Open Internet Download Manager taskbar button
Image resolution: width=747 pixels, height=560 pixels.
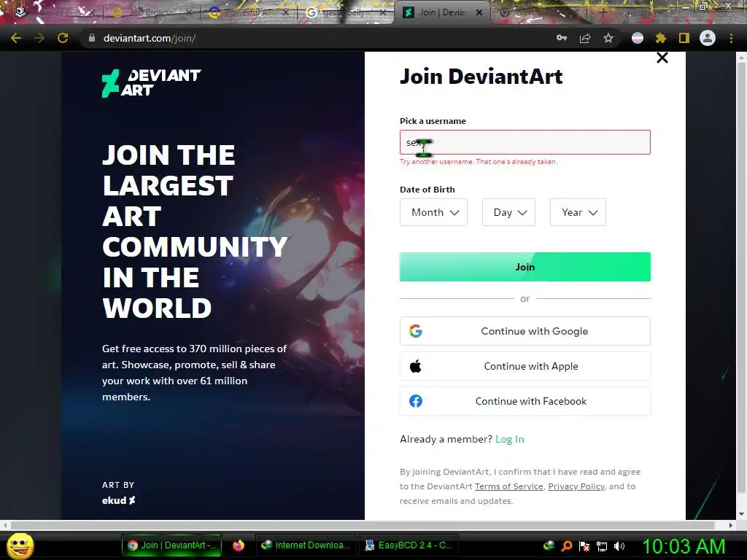(x=306, y=545)
